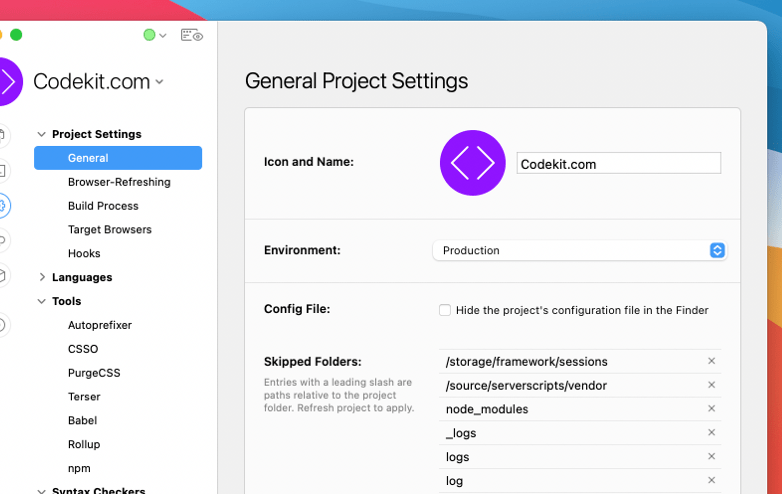Screen dimensions: 782x494
Task: Remove node_modules skipped folder
Action: point(711,408)
